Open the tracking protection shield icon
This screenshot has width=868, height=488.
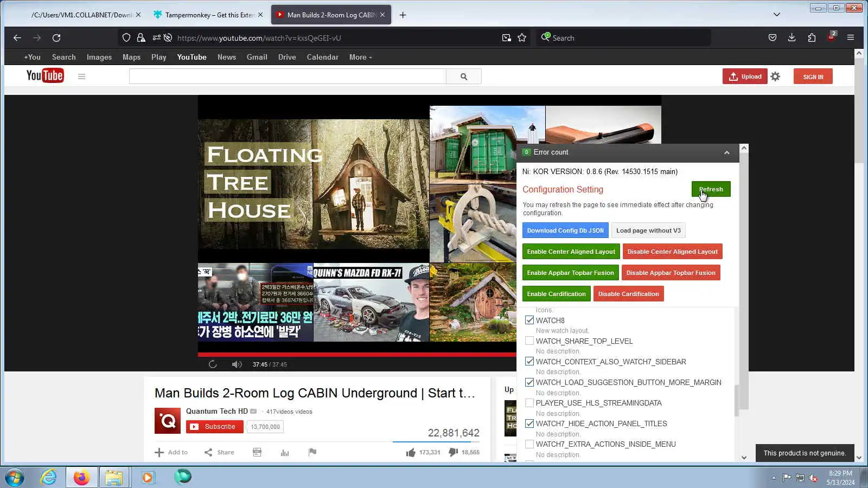click(126, 38)
